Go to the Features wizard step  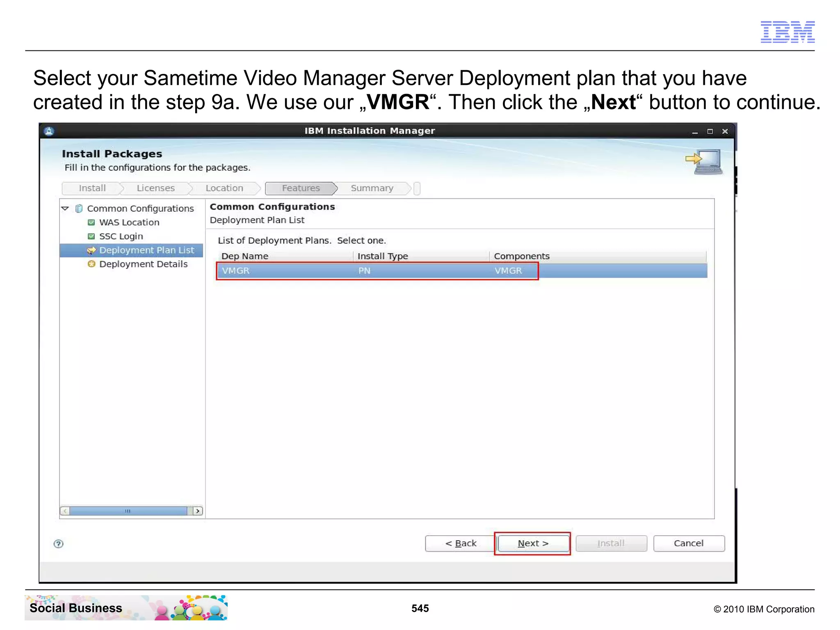(301, 188)
